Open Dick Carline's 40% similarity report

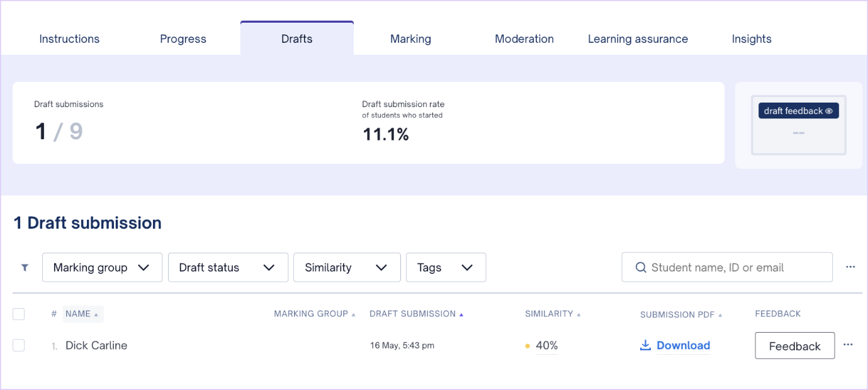click(546, 345)
